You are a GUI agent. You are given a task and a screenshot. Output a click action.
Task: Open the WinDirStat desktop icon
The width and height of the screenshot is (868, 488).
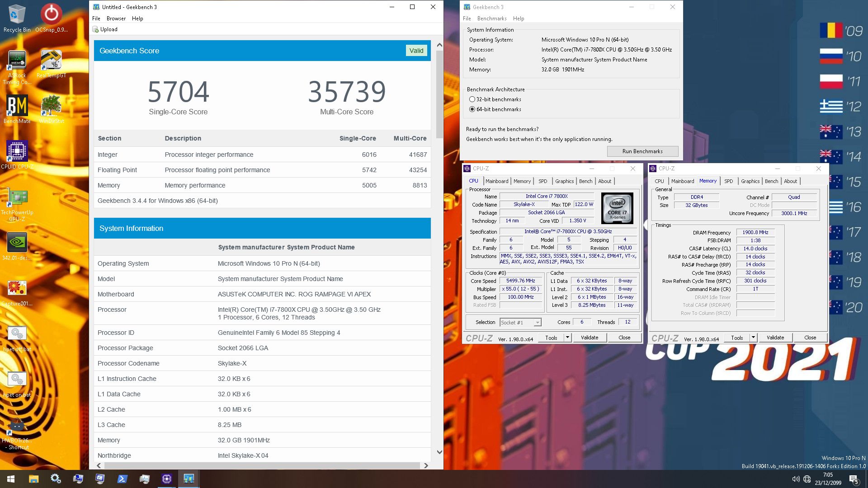(x=51, y=109)
